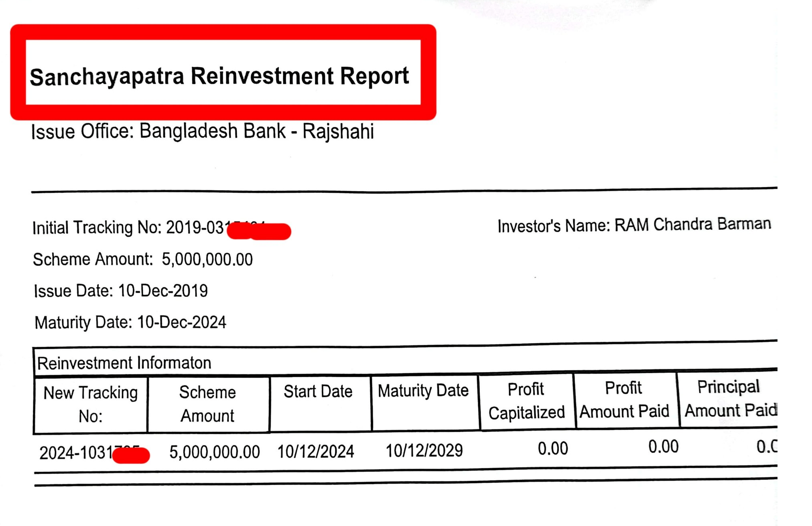Click the red redaction mark on the initial tracking number
This screenshot has height=526, width=812.
pos(259,231)
